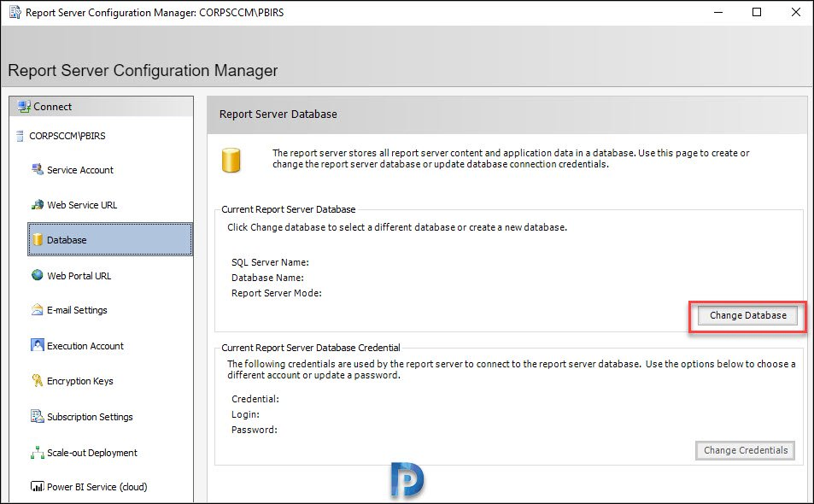Screen dimensions: 814x504
Task: Click the large yellow database icon
Action: point(231,160)
